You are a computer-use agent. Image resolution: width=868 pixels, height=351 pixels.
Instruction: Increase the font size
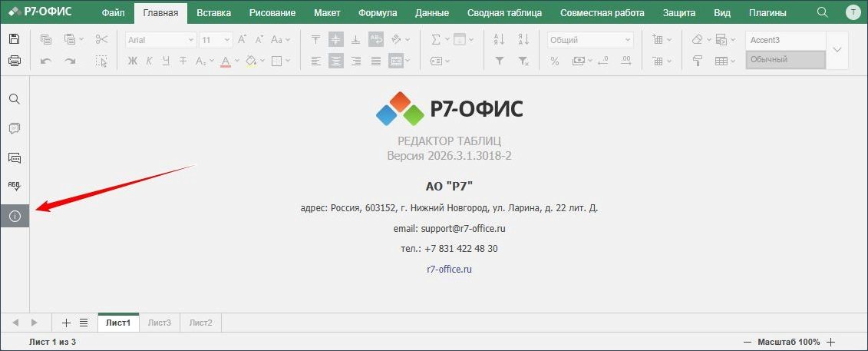pyautogui.click(x=242, y=39)
